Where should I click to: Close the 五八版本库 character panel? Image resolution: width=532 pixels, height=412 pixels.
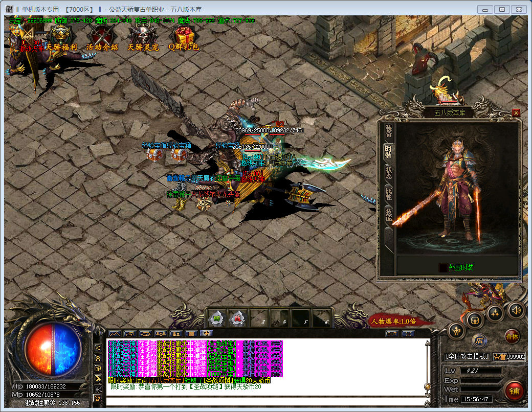point(516,112)
